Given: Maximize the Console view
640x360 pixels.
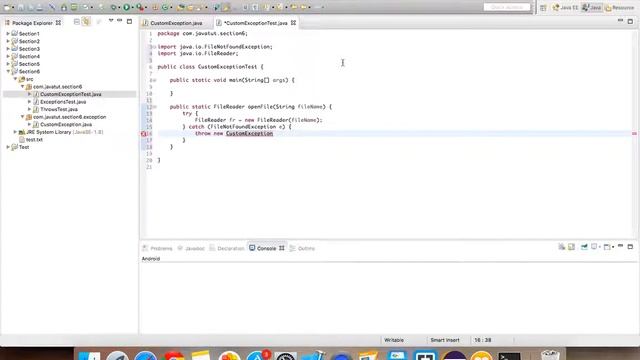Looking at the screenshot, I should point(630,247).
